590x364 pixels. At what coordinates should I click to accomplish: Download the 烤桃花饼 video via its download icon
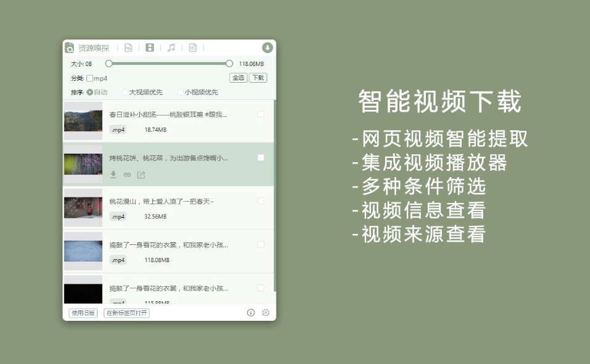pos(113,175)
